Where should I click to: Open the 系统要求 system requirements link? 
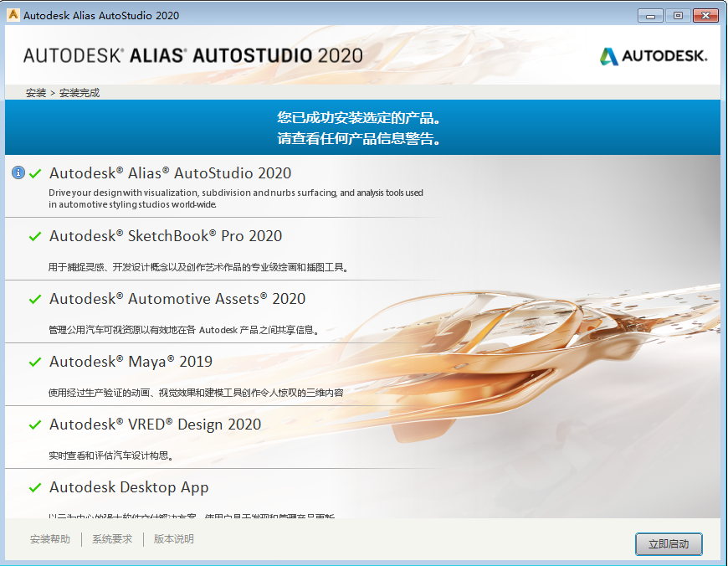click(112, 539)
